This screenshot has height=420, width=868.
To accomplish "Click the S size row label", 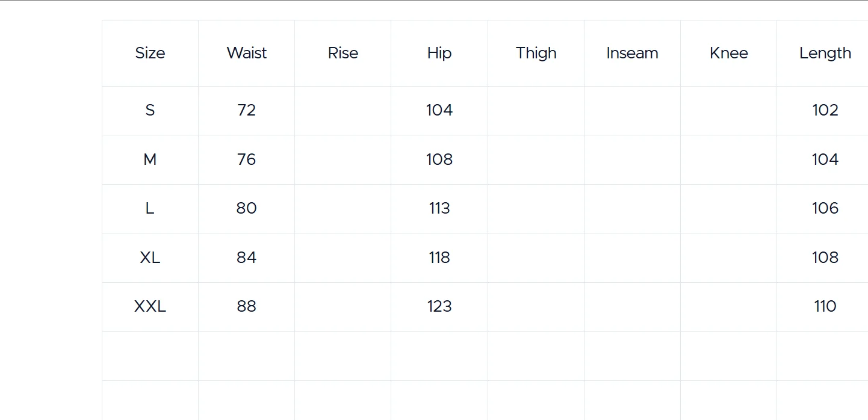I will 150,110.
